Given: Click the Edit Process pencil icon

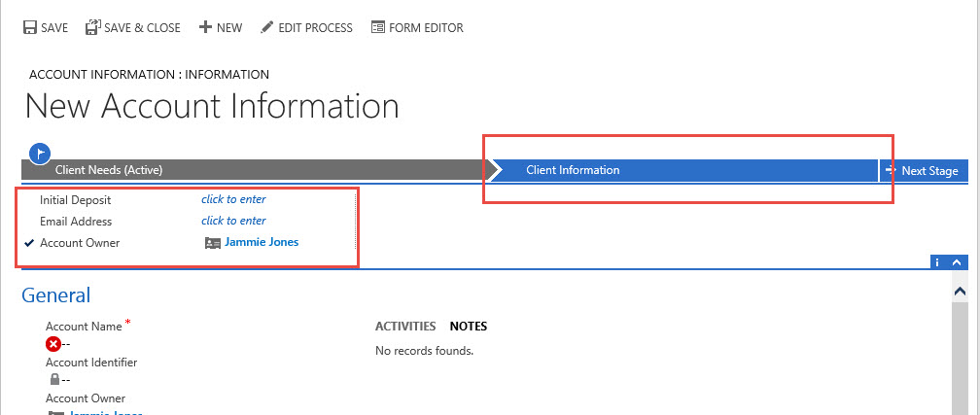Looking at the screenshot, I should click(x=266, y=28).
